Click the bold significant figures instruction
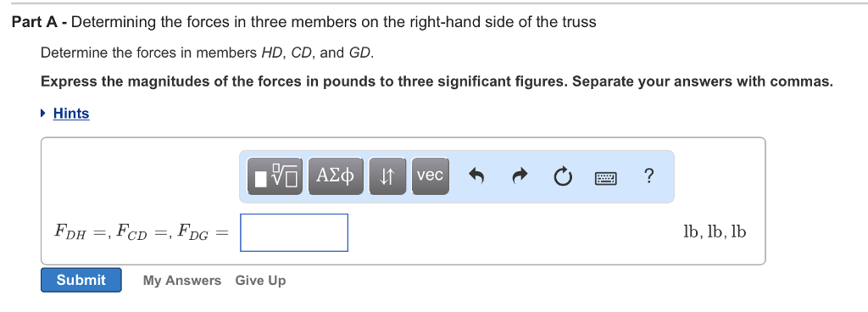868x312 pixels. click(x=437, y=82)
